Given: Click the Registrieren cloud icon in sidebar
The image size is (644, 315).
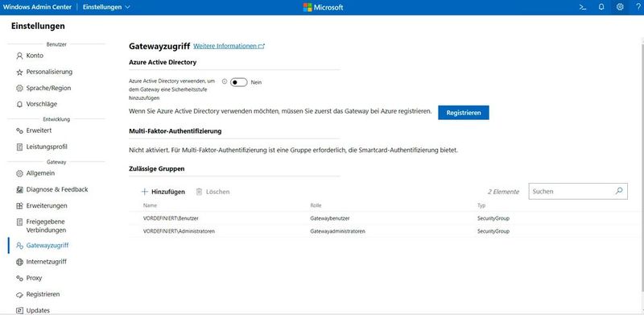Looking at the screenshot, I should (x=19, y=294).
